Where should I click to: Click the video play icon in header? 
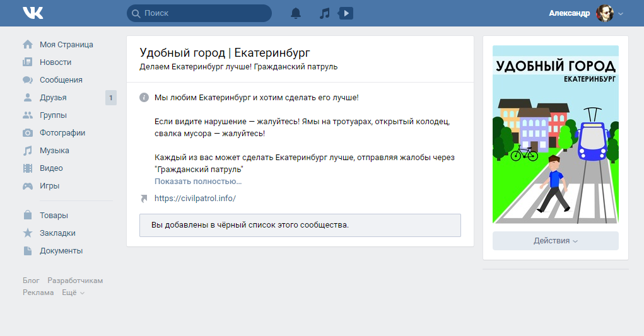pyautogui.click(x=346, y=13)
